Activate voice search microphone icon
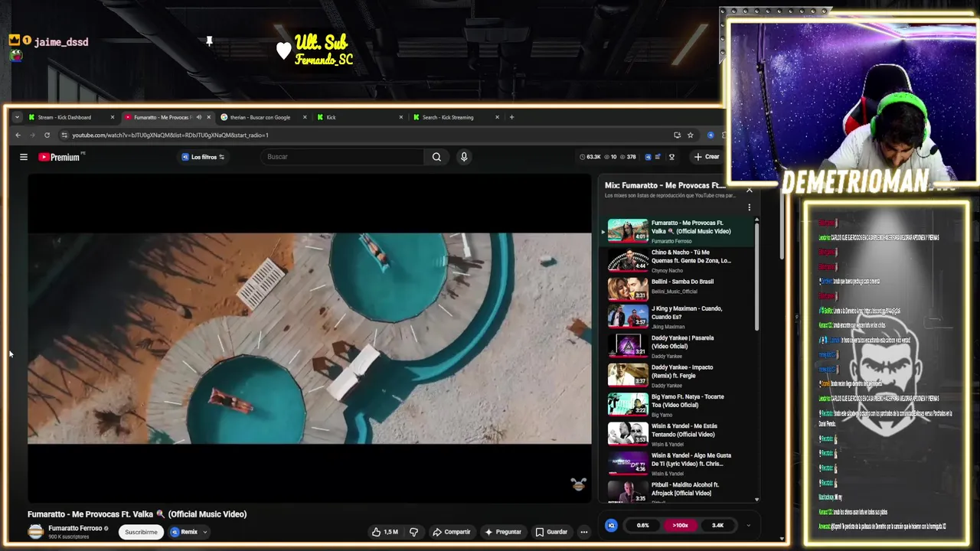The width and height of the screenshot is (980, 551). 463,157
